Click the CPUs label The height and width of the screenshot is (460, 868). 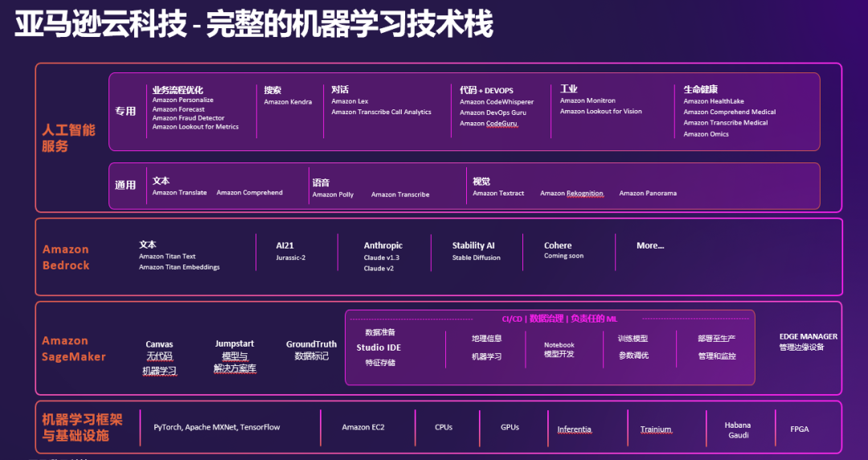tap(444, 427)
